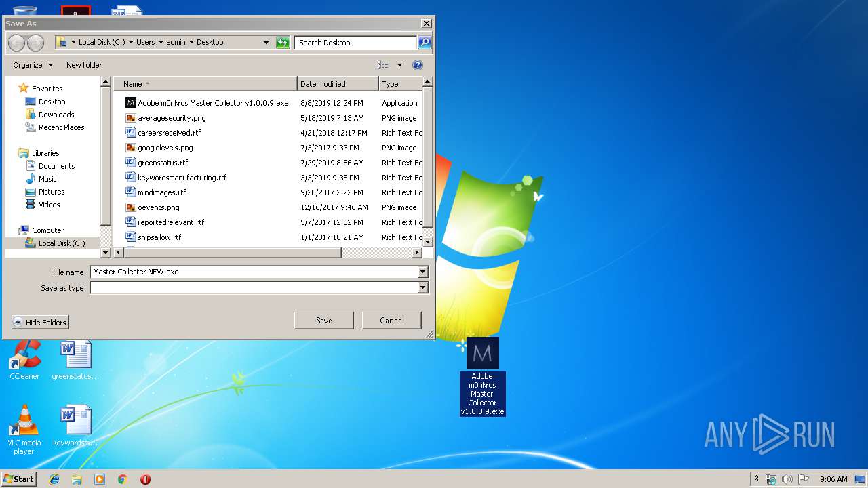Click the Save button
The image size is (868, 488).
point(323,321)
